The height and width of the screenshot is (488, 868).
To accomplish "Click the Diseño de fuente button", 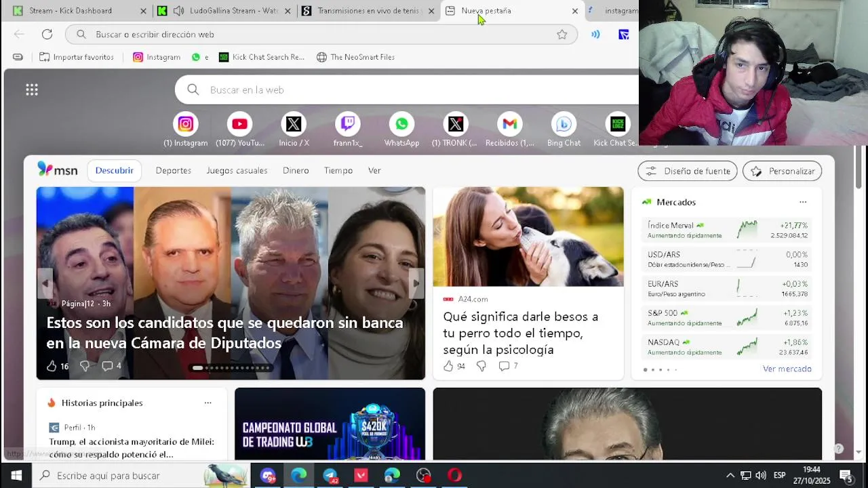I will tap(688, 171).
